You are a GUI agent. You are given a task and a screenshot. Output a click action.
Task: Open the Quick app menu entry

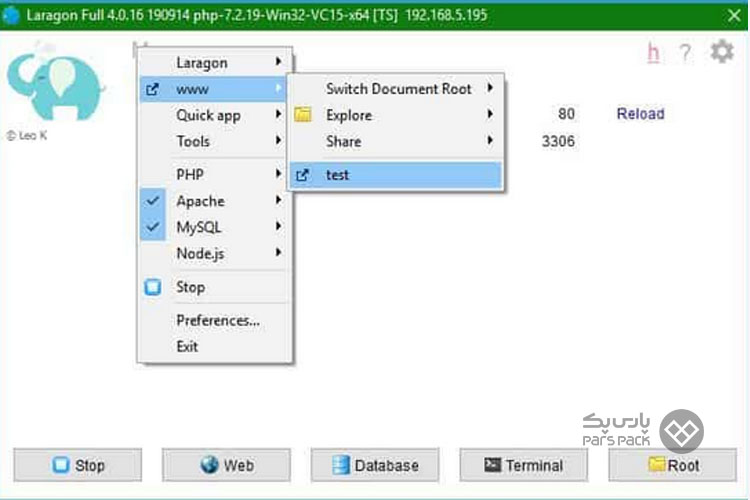click(x=215, y=115)
